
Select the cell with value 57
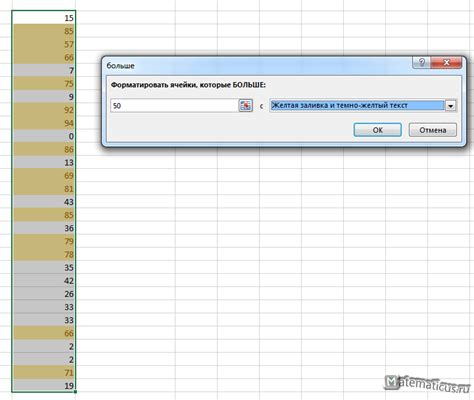44,44
